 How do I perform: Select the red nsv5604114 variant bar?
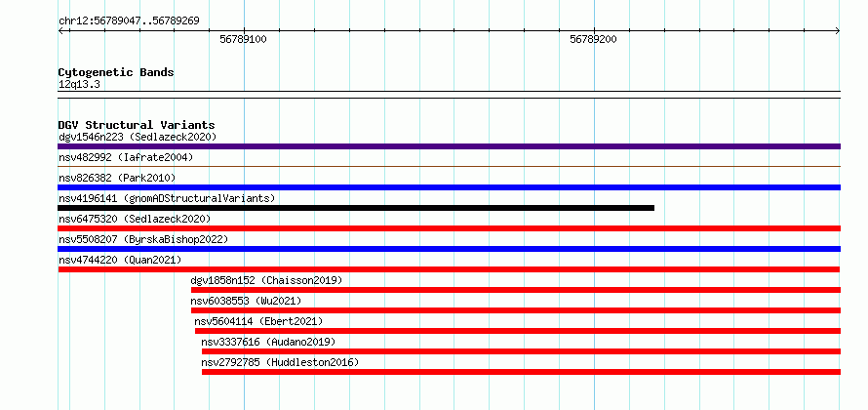click(518, 331)
